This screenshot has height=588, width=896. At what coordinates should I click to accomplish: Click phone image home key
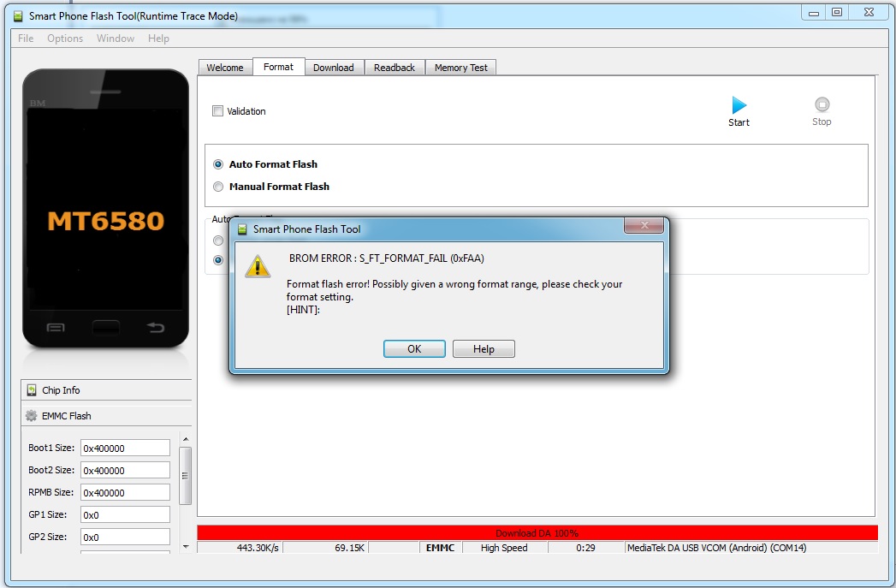(x=106, y=328)
